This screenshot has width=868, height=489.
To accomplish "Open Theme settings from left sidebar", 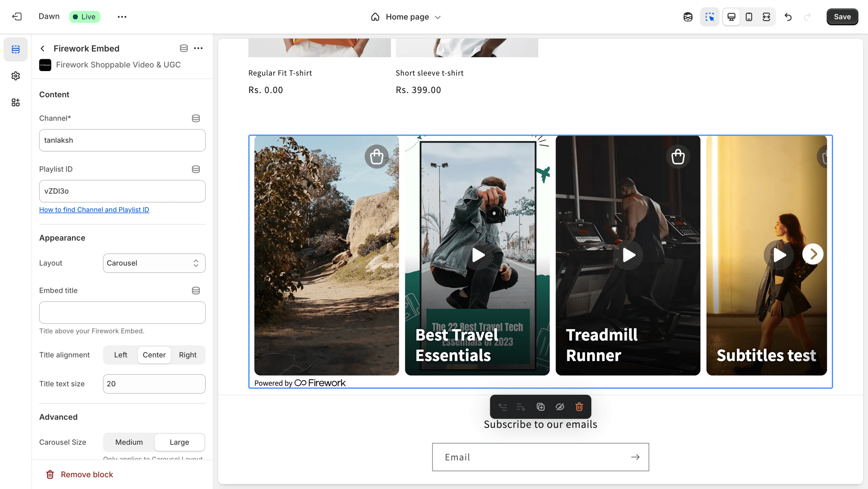I will [16, 76].
